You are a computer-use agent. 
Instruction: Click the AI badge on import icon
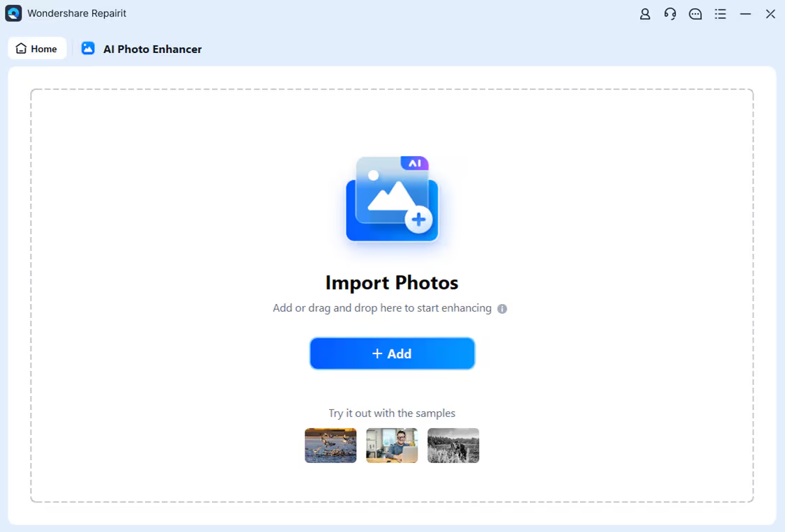point(415,163)
